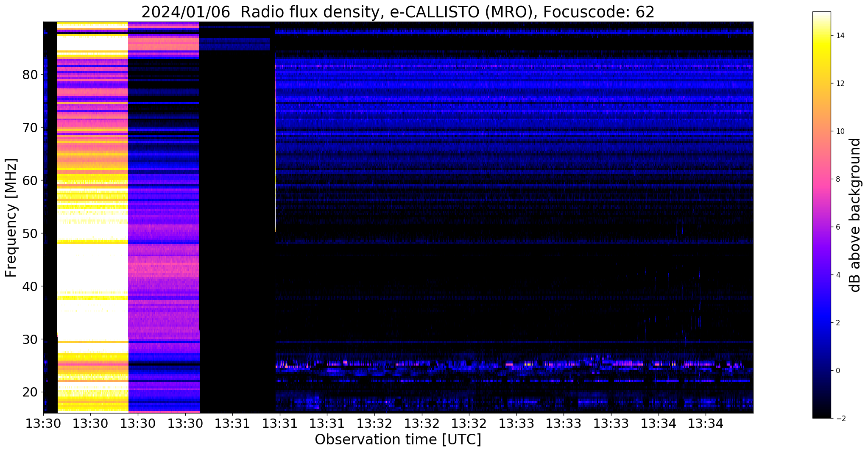Click the 12 tick on the colorbar scale

(x=840, y=83)
